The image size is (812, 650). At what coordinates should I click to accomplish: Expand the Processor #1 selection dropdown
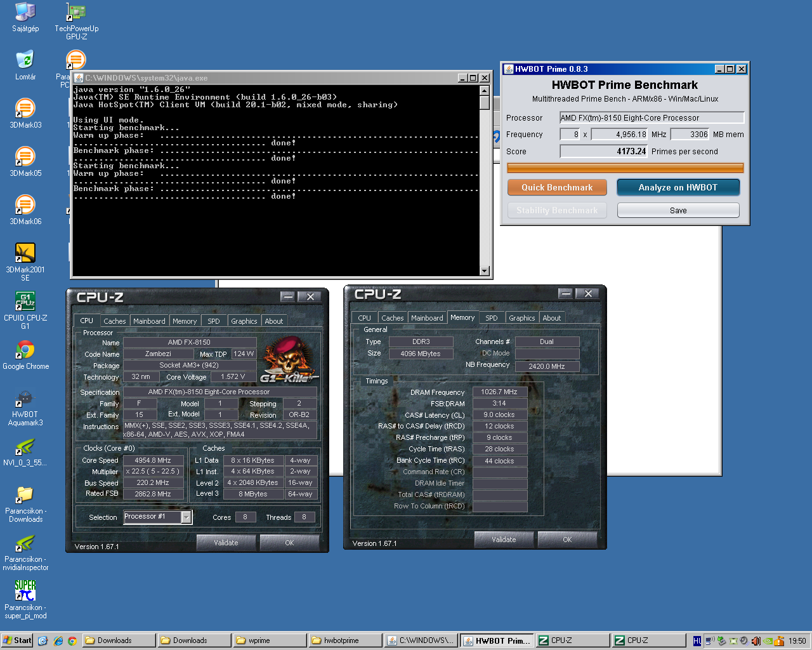pyautogui.click(x=186, y=517)
